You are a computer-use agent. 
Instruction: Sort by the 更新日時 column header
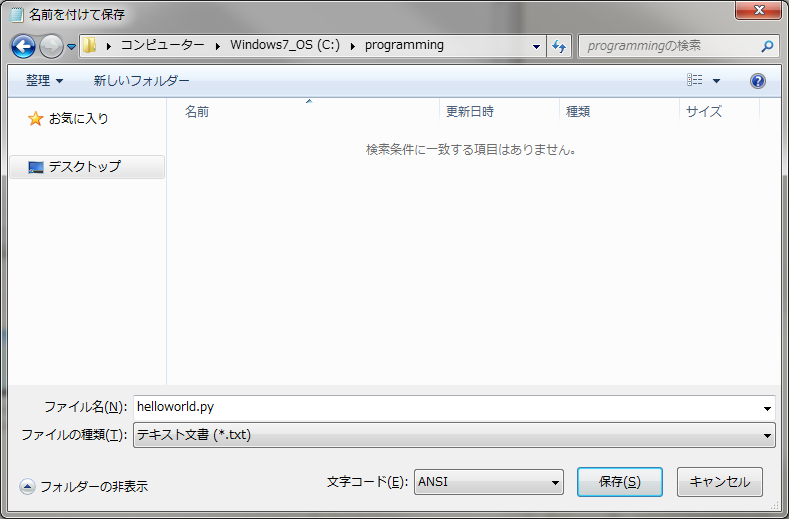[469, 111]
